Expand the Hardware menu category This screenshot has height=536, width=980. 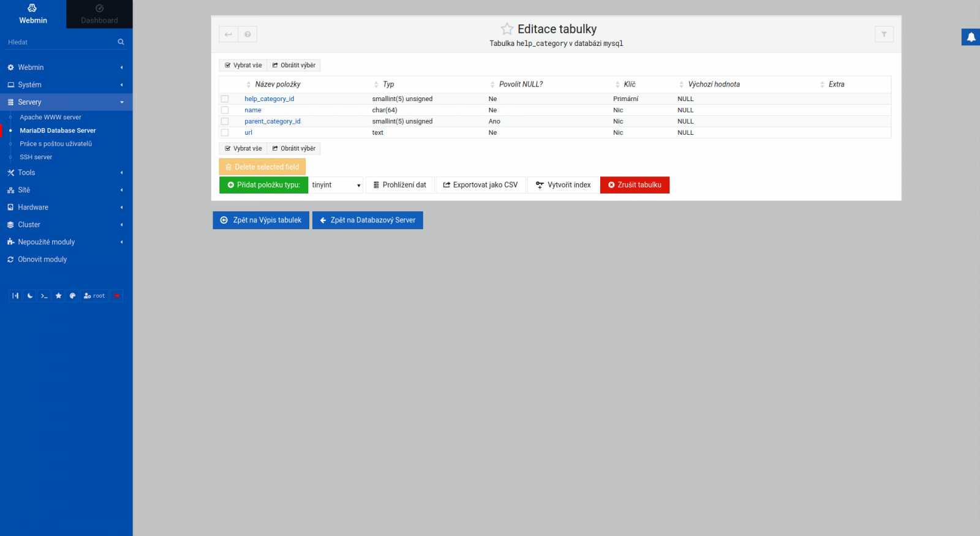[66, 207]
